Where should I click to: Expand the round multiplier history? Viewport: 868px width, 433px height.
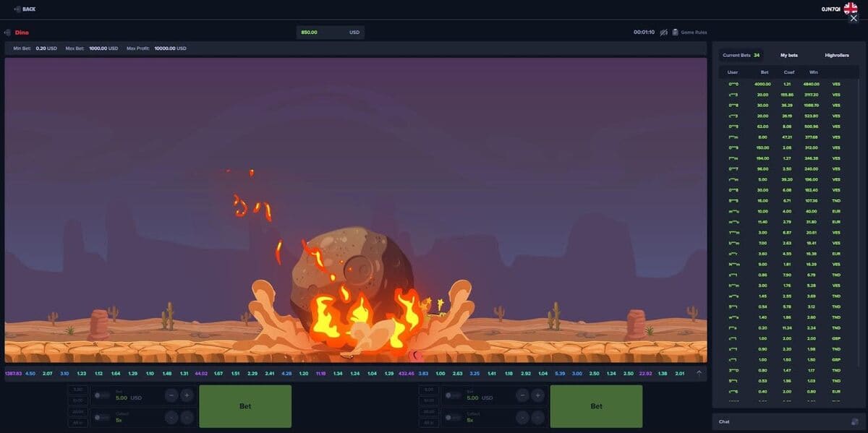click(x=699, y=371)
